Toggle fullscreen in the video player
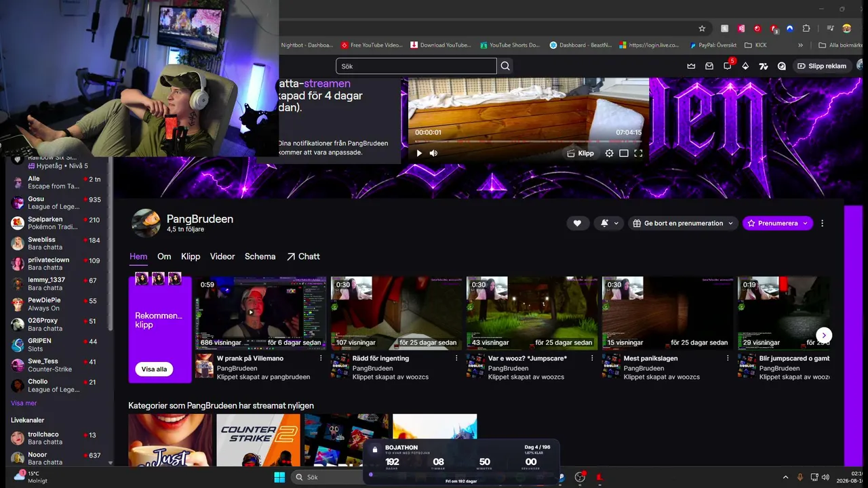The width and height of the screenshot is (868, 488). pyautogui.click(x=638, y=153)
